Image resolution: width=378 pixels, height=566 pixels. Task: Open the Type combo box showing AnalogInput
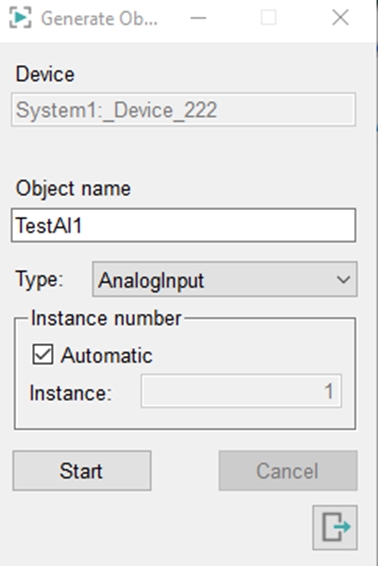[225, 279]
